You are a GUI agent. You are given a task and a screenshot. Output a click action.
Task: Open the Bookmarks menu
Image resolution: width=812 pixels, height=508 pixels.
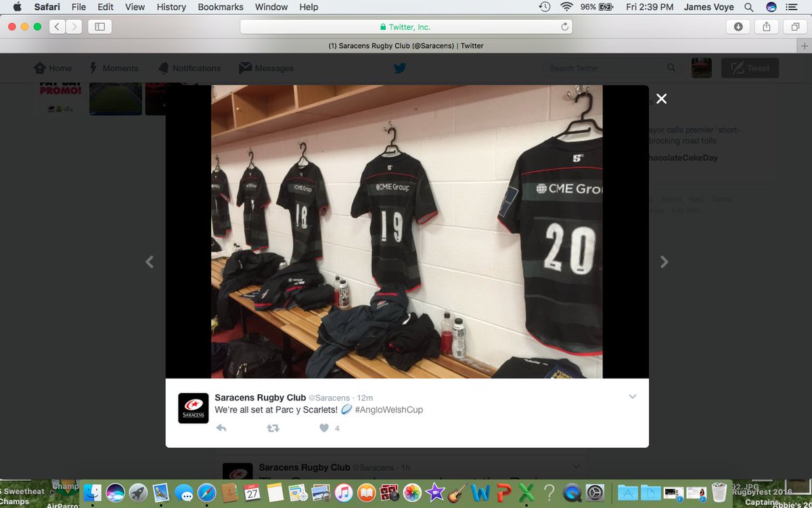point(220,7)
